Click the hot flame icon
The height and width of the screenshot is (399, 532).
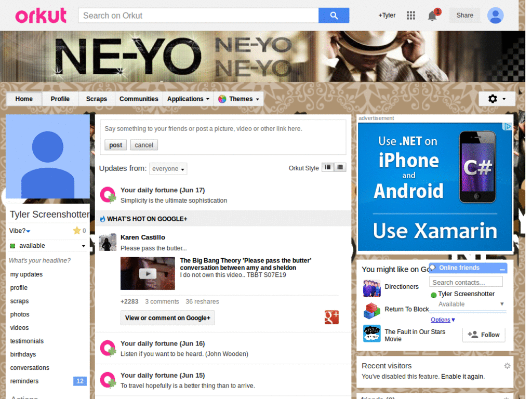(x=102, y=219)
